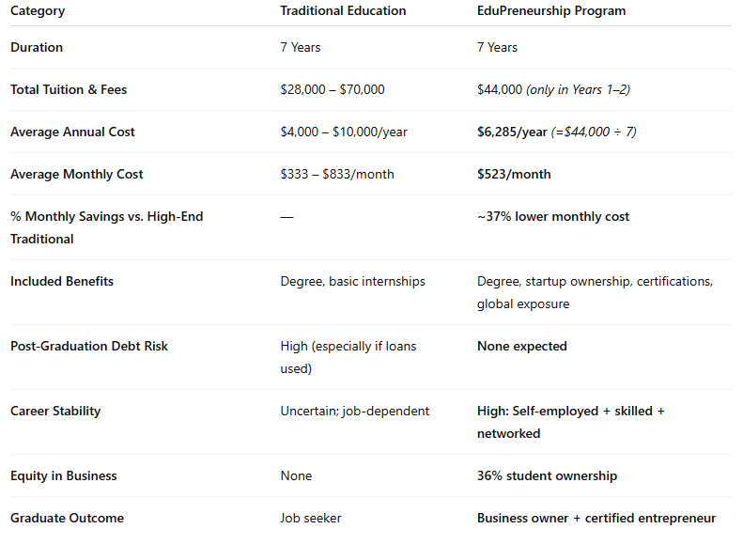Click the Average Monthly Cost label
This screenshot has height=560, width=743.
[76, 174]
